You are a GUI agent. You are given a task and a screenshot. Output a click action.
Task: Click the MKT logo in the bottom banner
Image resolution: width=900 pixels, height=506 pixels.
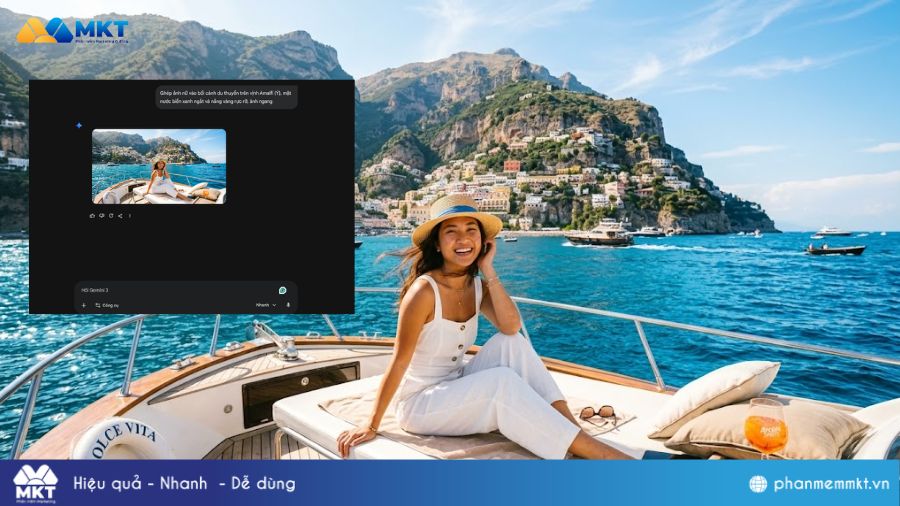tap(35, 484)
